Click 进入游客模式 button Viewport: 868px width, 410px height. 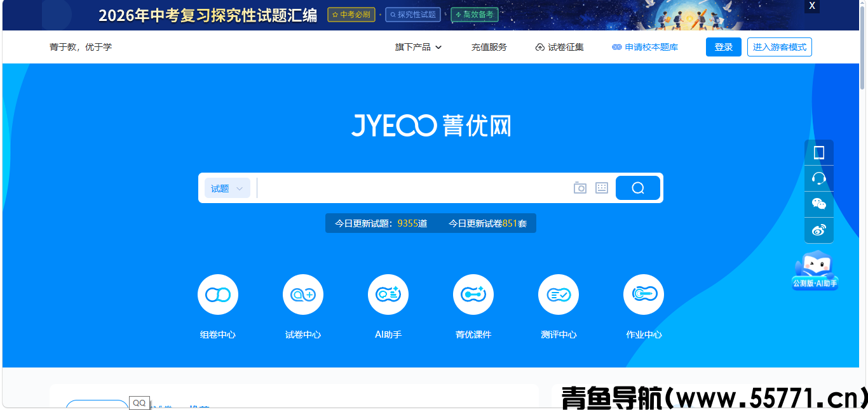(780, 47)
